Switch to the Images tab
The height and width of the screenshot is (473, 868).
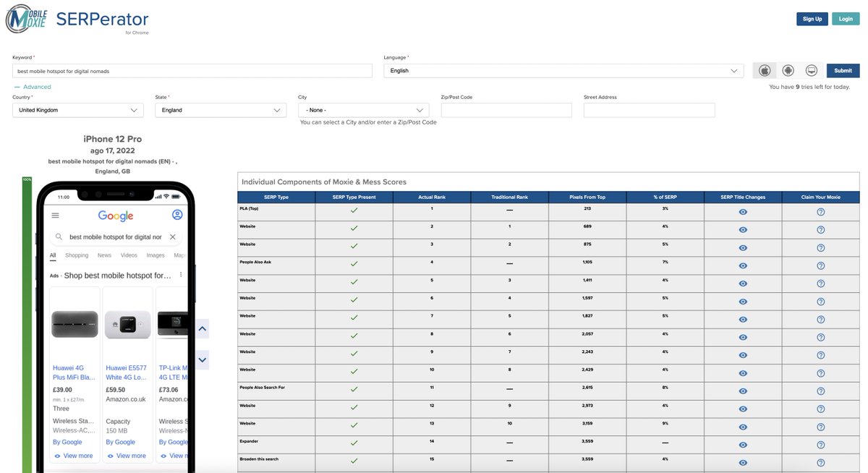[156, 255]
